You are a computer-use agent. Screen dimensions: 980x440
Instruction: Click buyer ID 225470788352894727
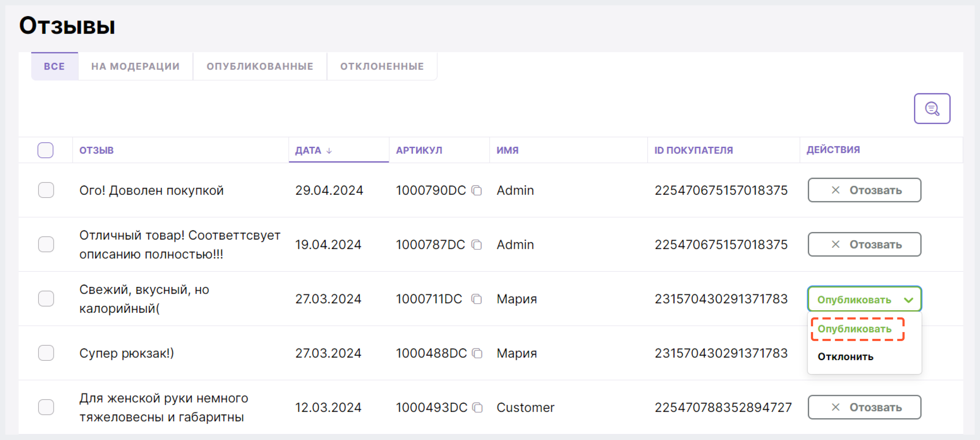click(723, 408)
